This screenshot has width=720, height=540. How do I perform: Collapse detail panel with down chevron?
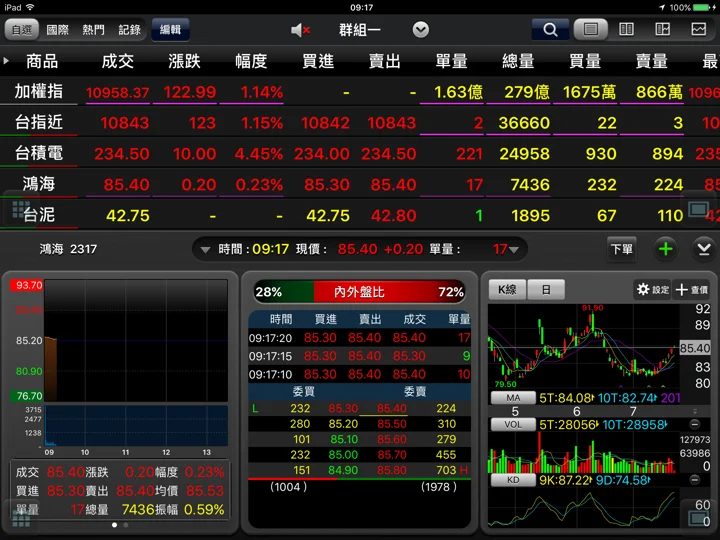click(x=704, y=249)
